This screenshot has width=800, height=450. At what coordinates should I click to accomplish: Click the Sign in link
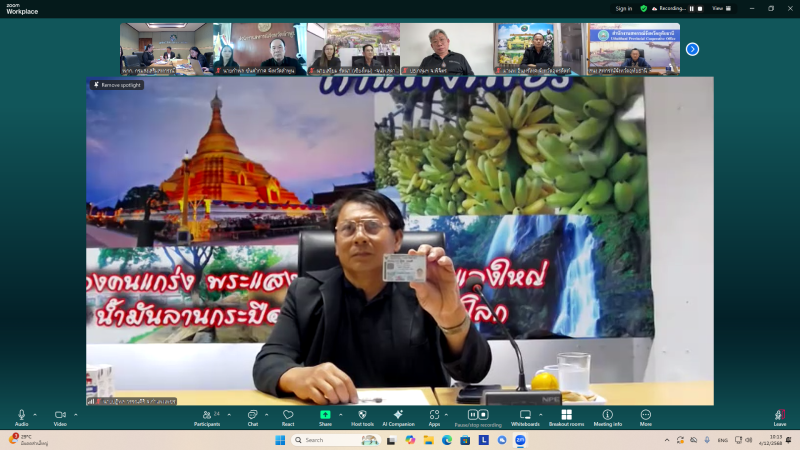[624, 8]
